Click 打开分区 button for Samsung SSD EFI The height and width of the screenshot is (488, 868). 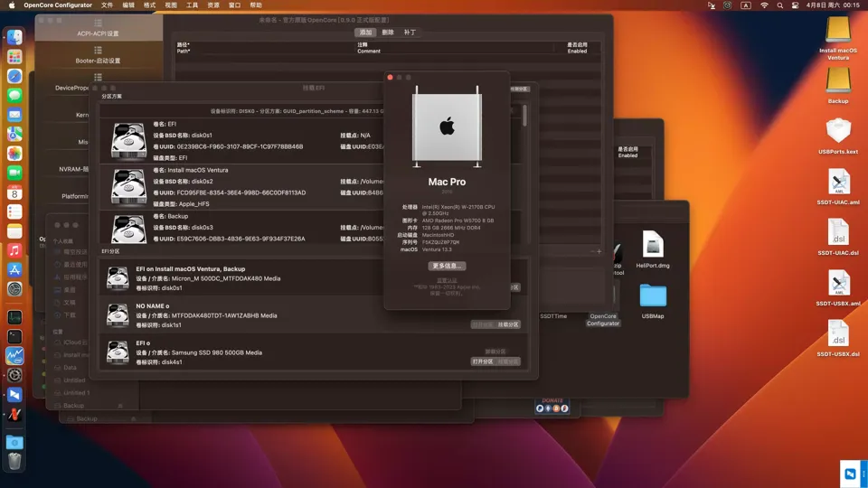483,361
